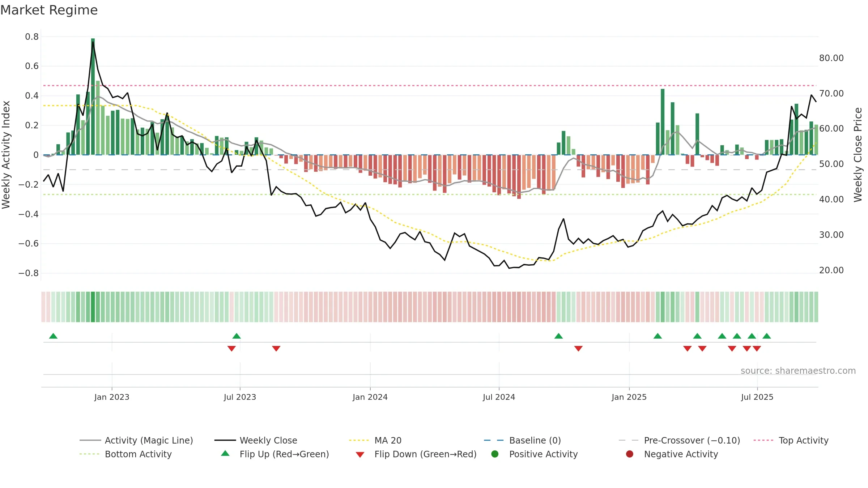Click the Weekly Close Price axis title
This screenshot has width=868, height=488.
pos(858,155)
